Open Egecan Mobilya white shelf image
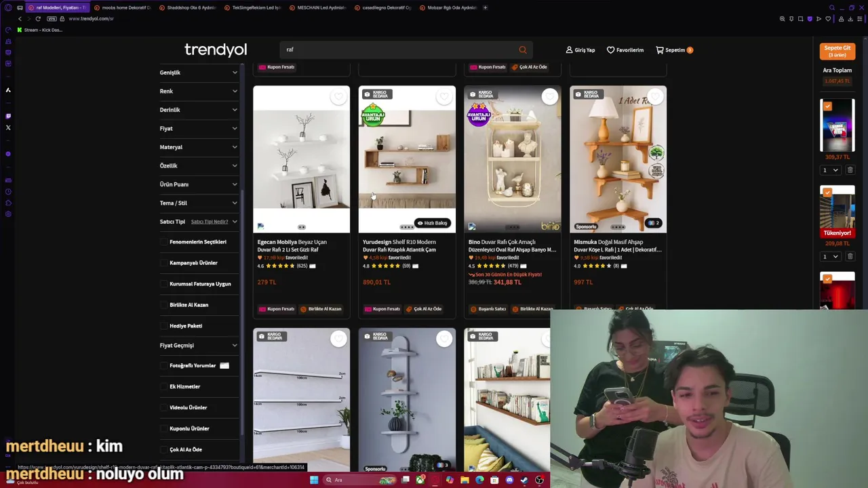 point(302,159)
